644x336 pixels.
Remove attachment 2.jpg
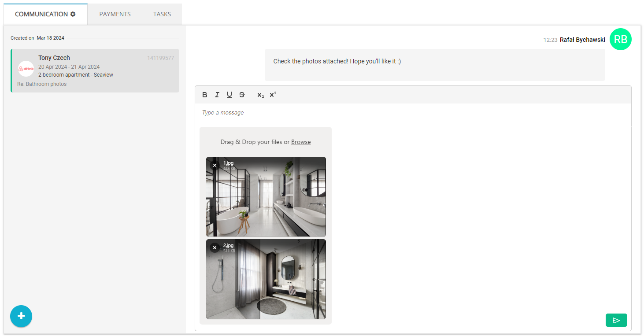coord(215,247)
